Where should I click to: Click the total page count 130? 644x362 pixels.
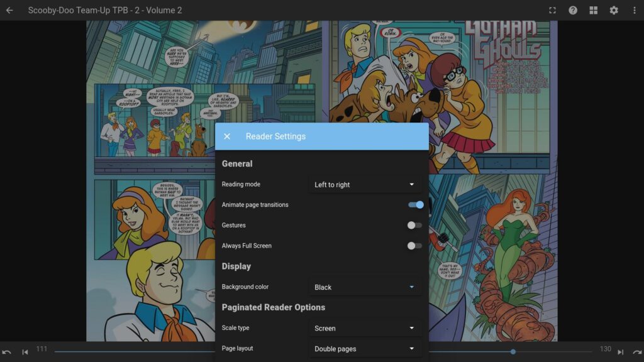pyautogui.click(x=606, y=349)
